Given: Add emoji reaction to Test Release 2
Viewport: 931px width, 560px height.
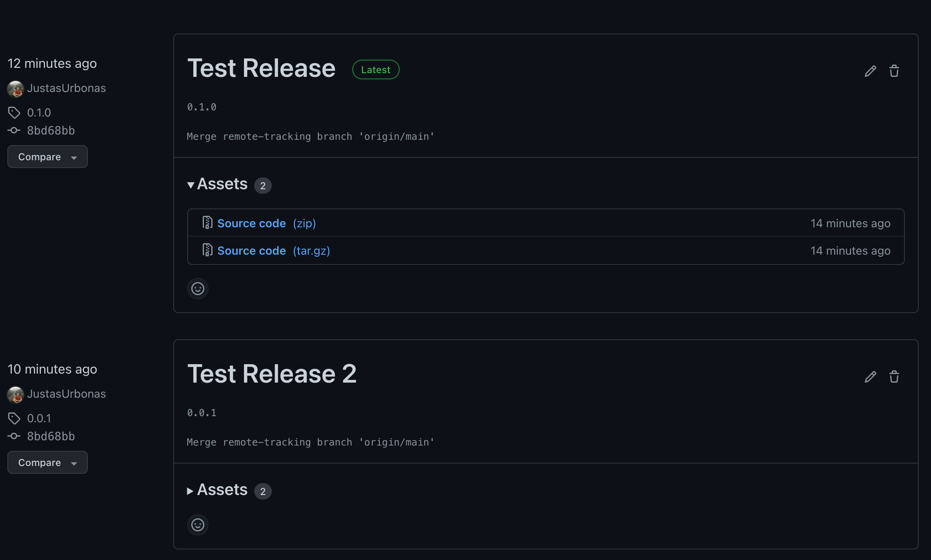Looking at the screenshot, I should [198, 525].
